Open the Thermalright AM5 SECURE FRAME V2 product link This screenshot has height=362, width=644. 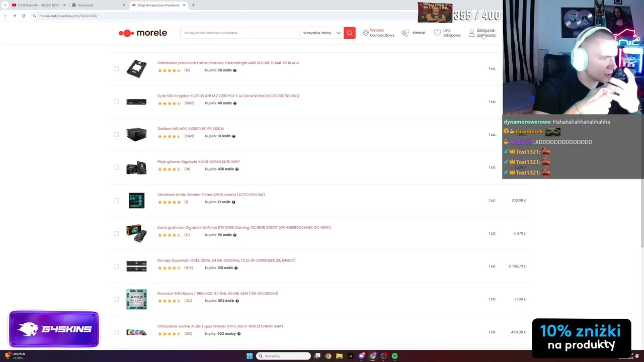[x=228, y=63]
